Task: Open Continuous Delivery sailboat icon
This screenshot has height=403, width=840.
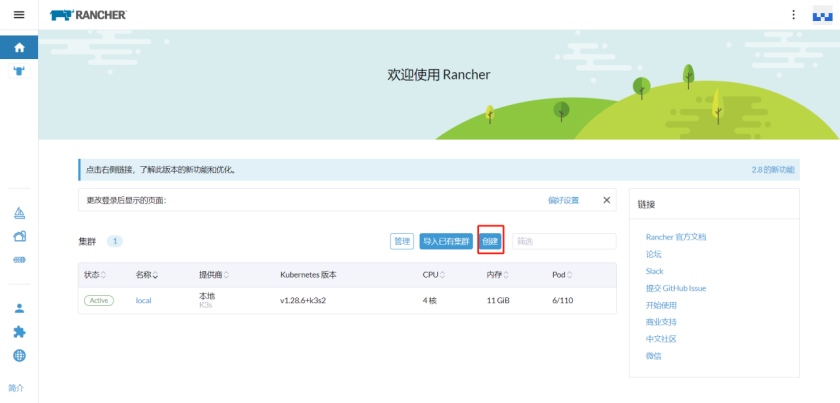Action: click(19, 213)
